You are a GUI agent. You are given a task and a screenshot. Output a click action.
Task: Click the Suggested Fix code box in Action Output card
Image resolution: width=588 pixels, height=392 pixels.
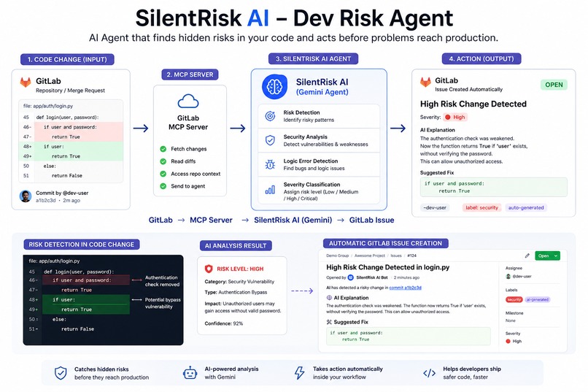[x=493, y=187]
